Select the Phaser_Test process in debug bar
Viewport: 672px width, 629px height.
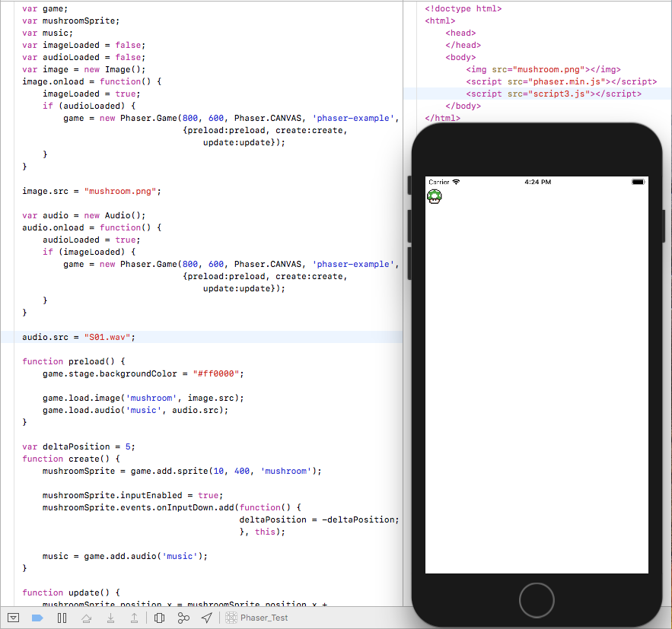pos(256,618)
